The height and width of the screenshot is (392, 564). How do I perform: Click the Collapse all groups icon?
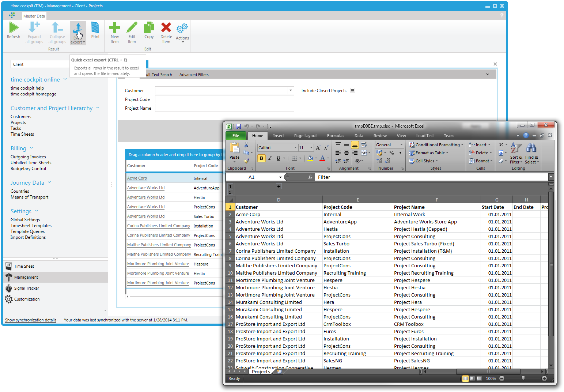click(x=57, y=27)
